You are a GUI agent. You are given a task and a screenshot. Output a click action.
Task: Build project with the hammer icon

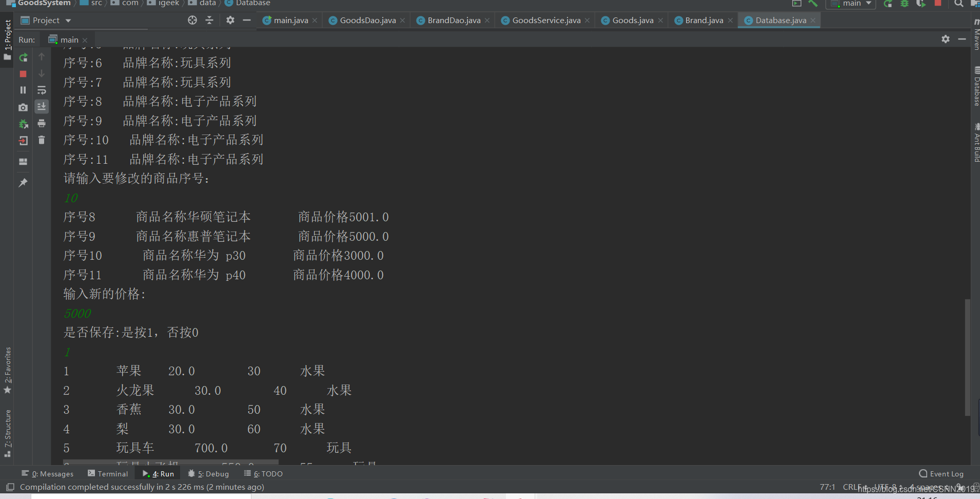tap(813, 3)
